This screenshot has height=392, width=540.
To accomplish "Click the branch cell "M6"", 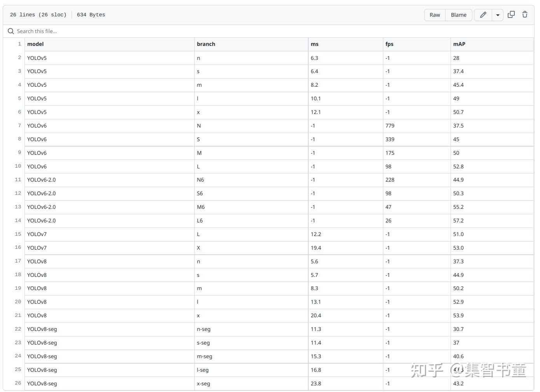I will 201,207.
